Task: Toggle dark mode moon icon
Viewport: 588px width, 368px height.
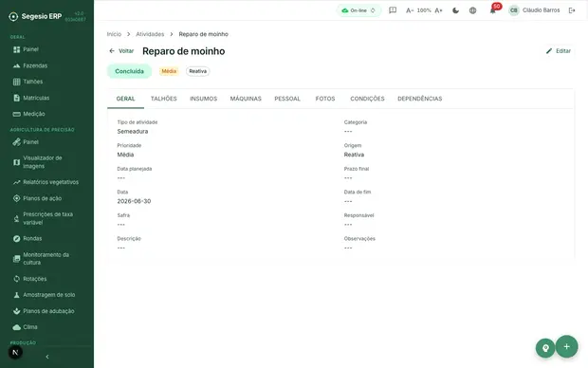Action: [x=455, y=10]
